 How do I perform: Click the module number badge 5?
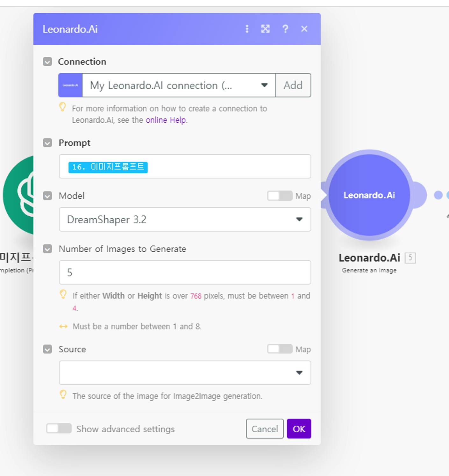point(410,258)
